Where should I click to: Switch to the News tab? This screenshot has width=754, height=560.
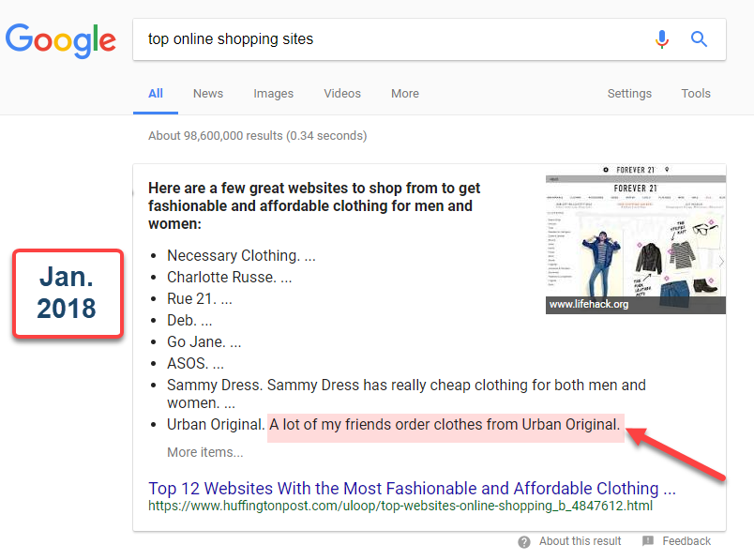pos(208,94)
